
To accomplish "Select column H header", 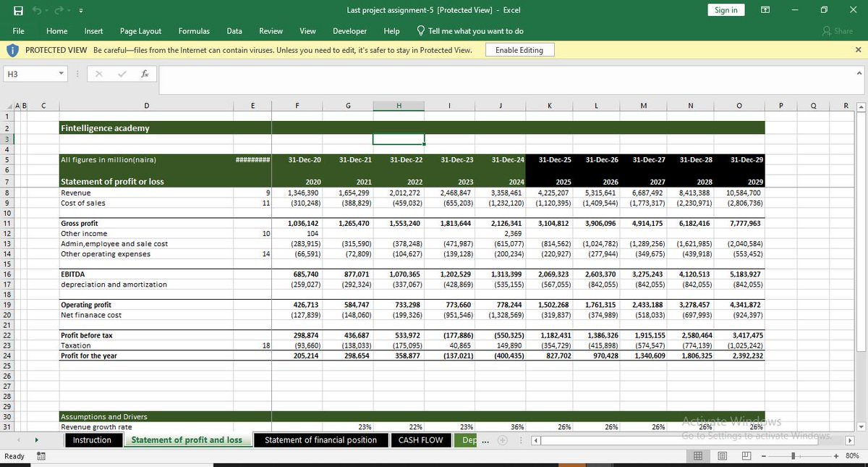I will 399,106.
